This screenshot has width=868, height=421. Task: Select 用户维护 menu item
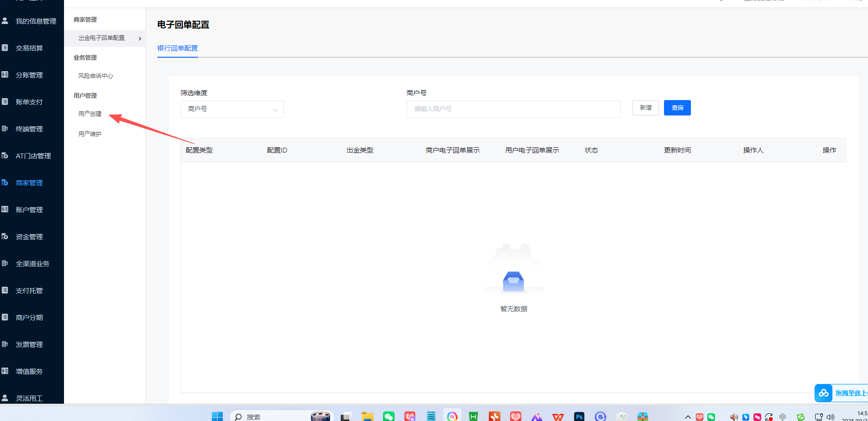[x=90, y=134]
